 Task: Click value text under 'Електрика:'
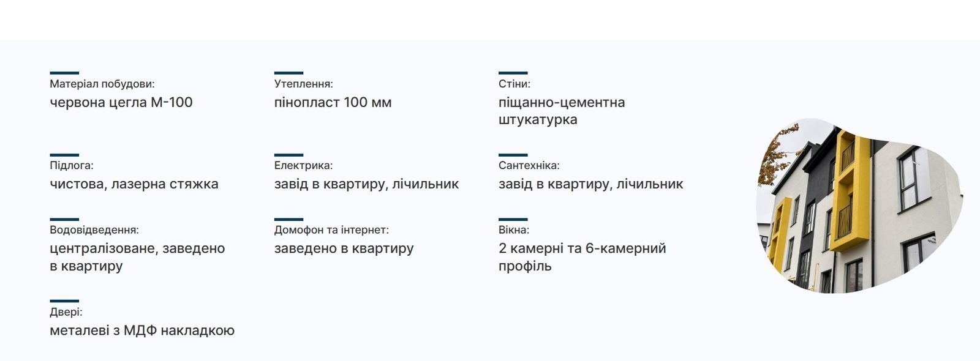pos(366,184)
